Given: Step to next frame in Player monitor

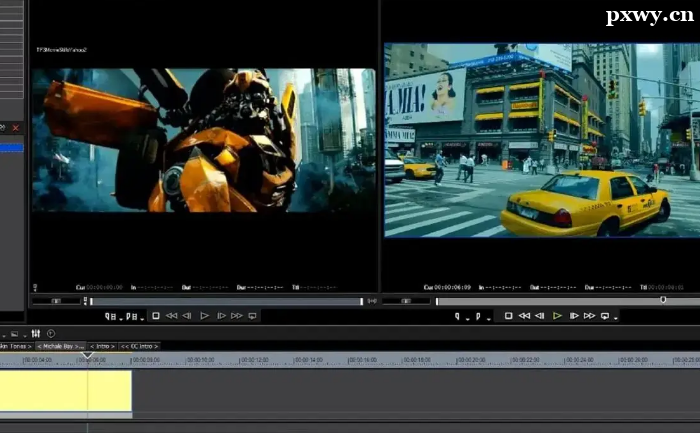Looking at the screenshot, I should coord(221,316).
